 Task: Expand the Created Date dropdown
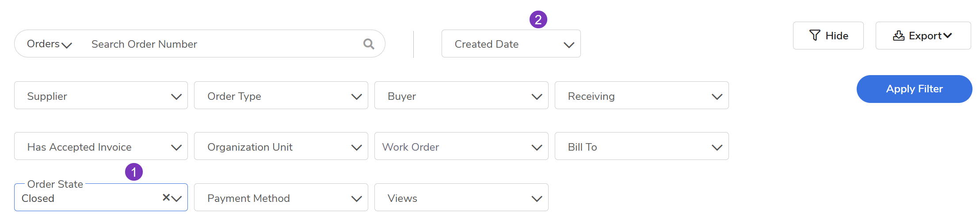511,44
